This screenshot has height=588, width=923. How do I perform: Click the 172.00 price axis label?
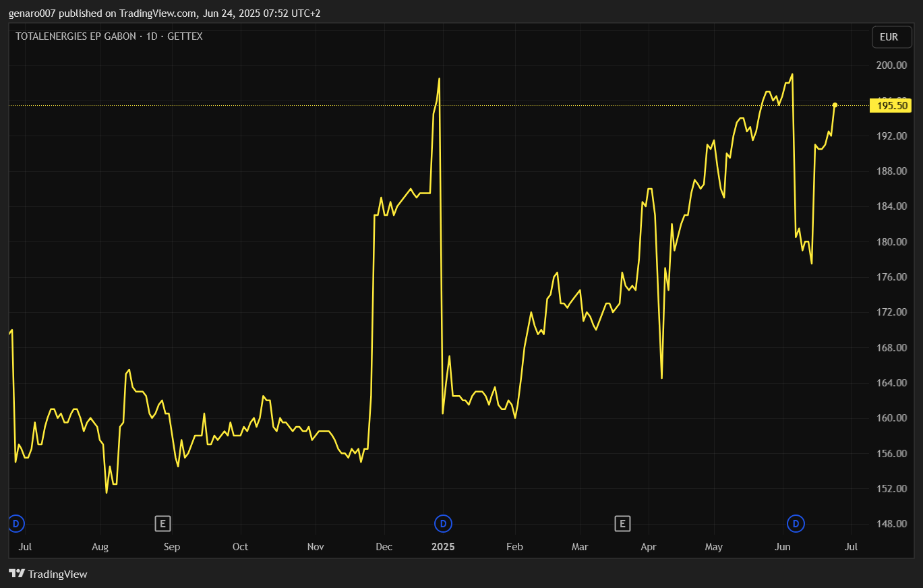[891, 312]
